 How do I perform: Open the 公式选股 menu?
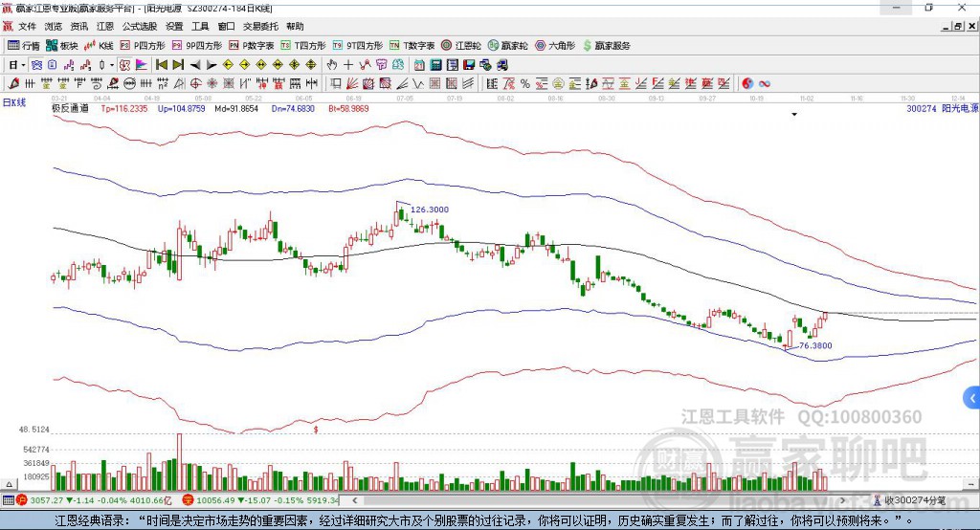(140, 26)
